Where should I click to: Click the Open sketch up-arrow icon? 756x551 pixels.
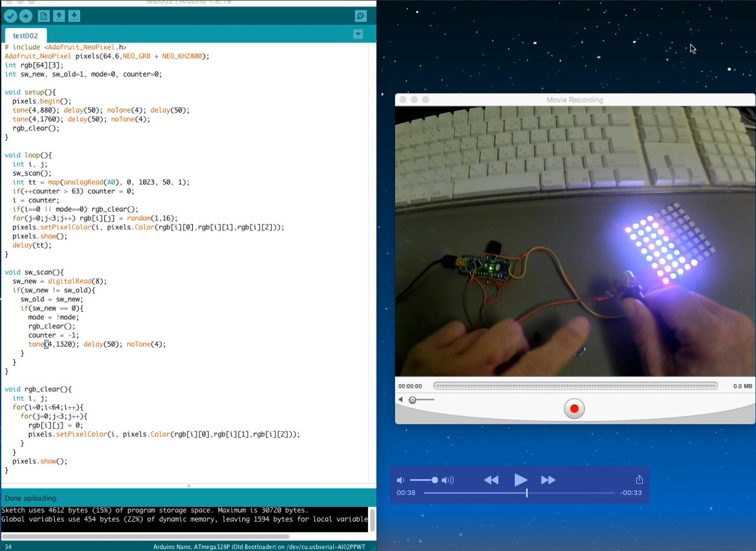[x=59, y=17]
